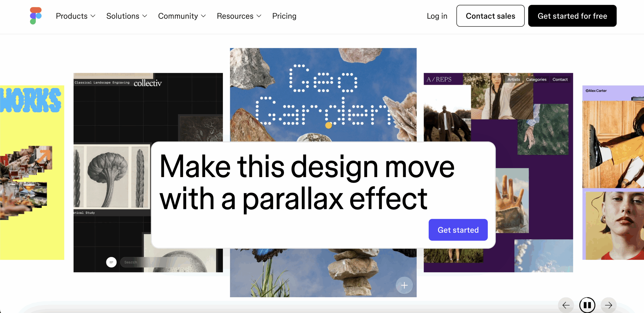Click the round menu icon beside Search
This screenshot has height=313, width=644.
111,262
